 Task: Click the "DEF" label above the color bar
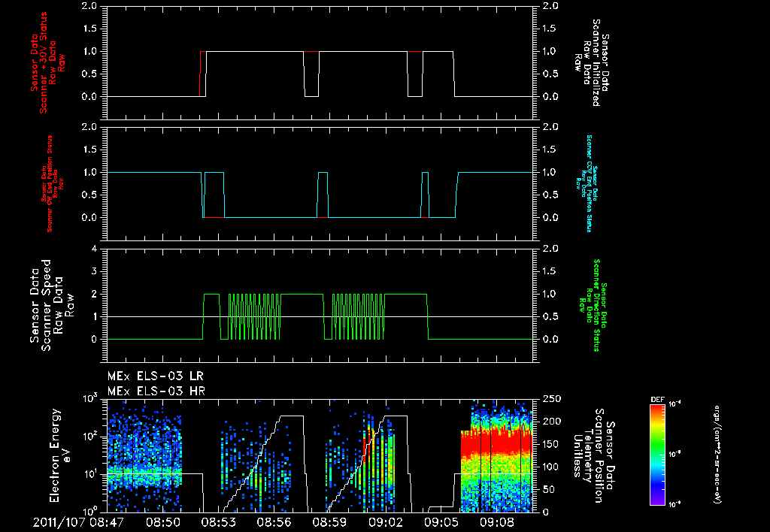click(657, 400)
